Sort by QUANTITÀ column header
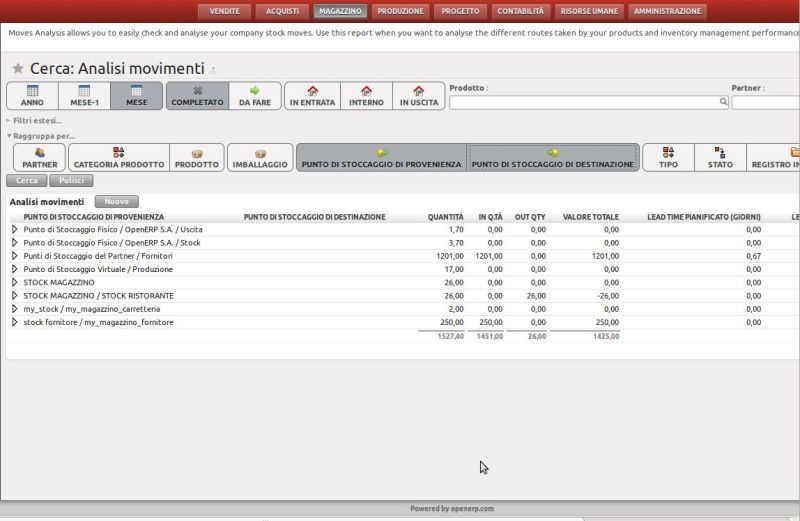 [x=445, y=217]
